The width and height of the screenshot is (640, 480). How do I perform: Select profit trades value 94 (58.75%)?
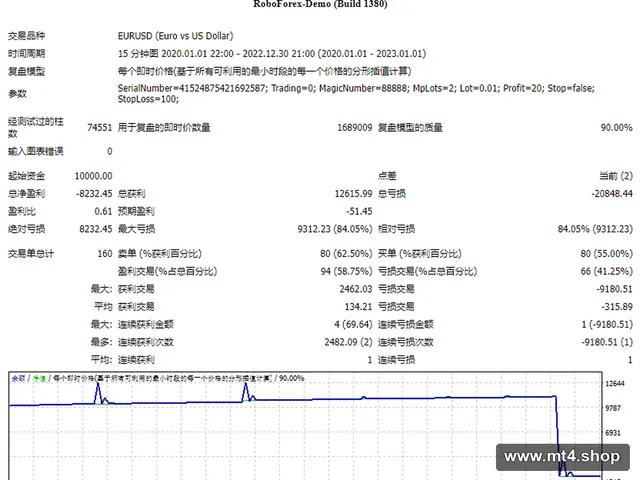[x=347, y=271]
